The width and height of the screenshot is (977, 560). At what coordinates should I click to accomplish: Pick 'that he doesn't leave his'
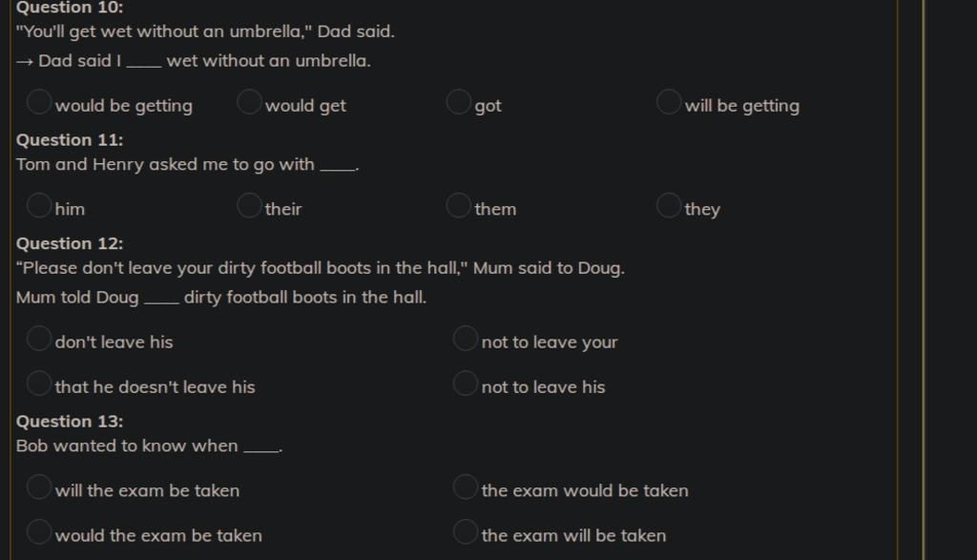38,384
